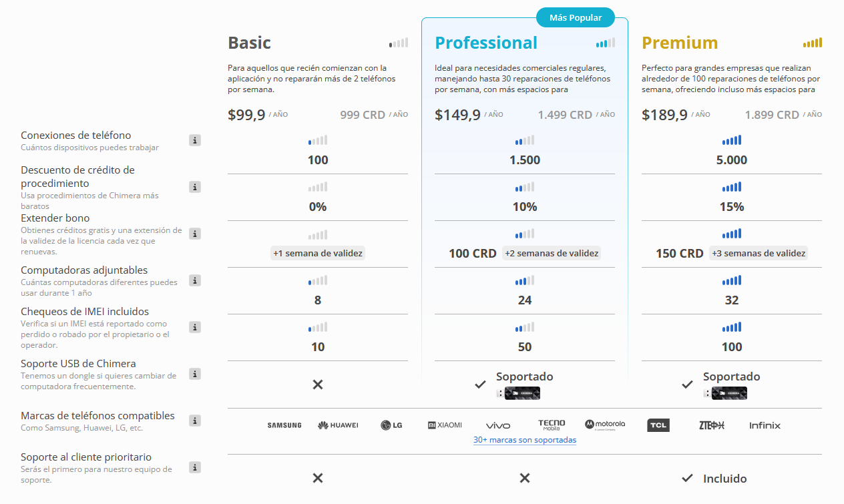
Task: Select the Xiaomi brand logo
Action: pyautogui.click(x=445, y=425)
